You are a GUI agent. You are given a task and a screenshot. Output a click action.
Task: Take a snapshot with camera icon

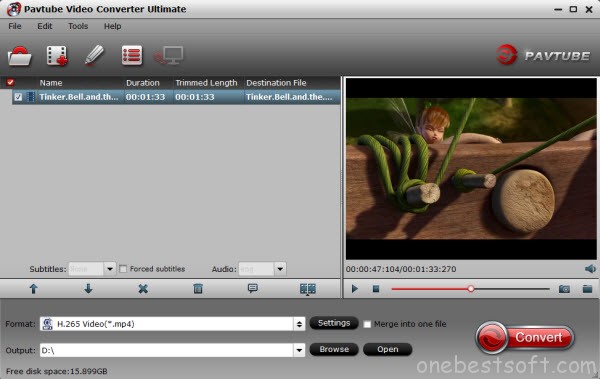pyautogui.click(x=564, y=289)
